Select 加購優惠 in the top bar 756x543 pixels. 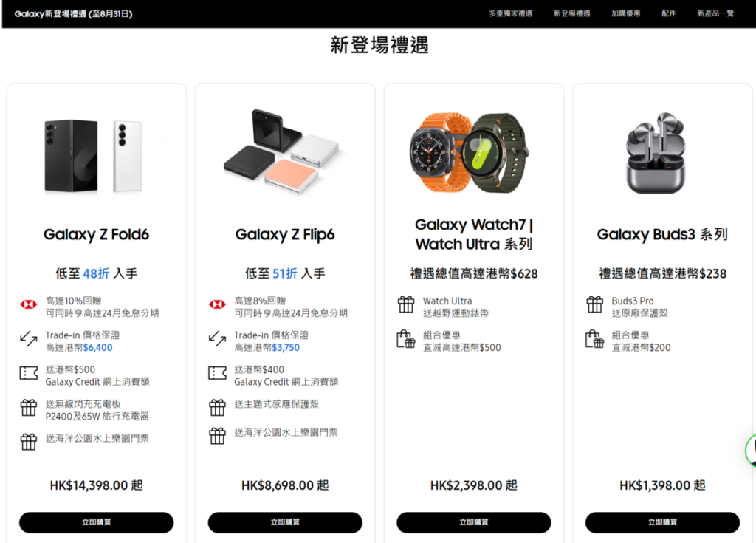[x=626, y=13]
